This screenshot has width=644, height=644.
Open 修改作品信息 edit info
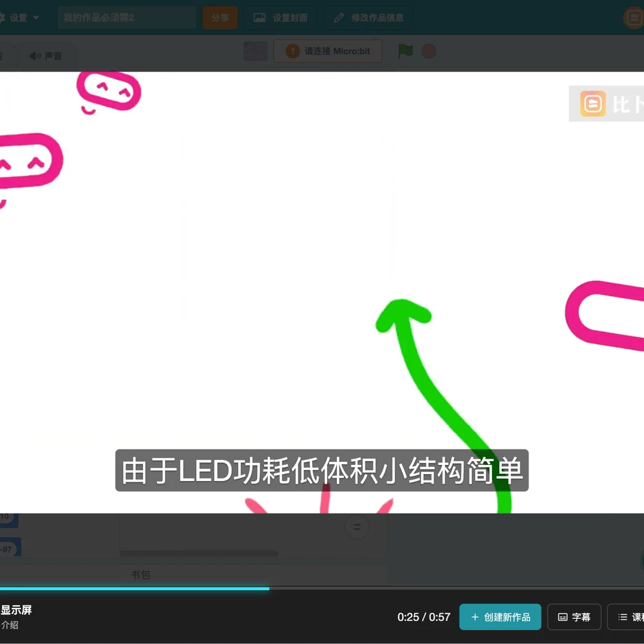click(x=368, y=17)
